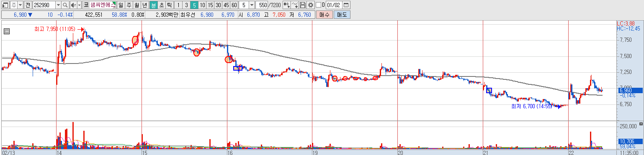Click the volume value 422,551

coord(93,15)
